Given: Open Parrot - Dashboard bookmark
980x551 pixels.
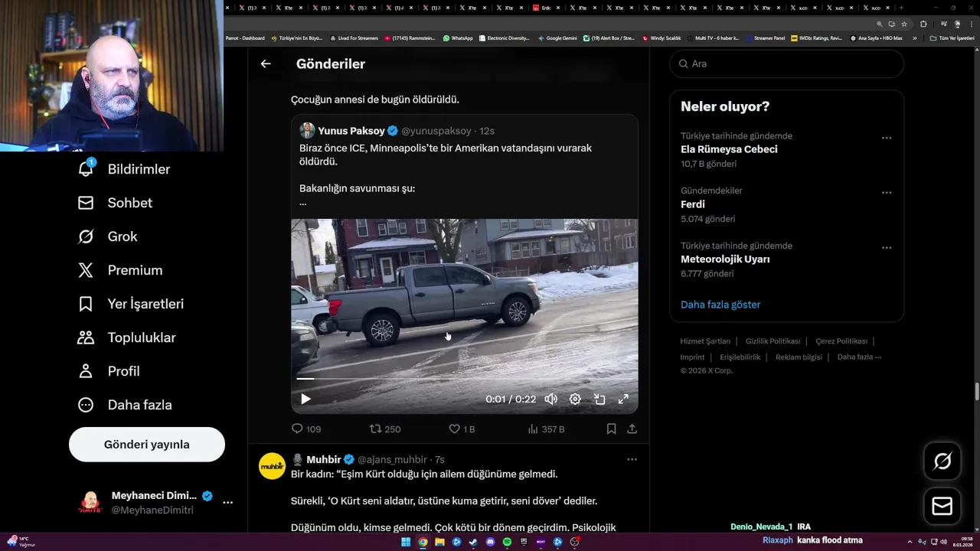Looking at the screenshot, I should [245, 37].
